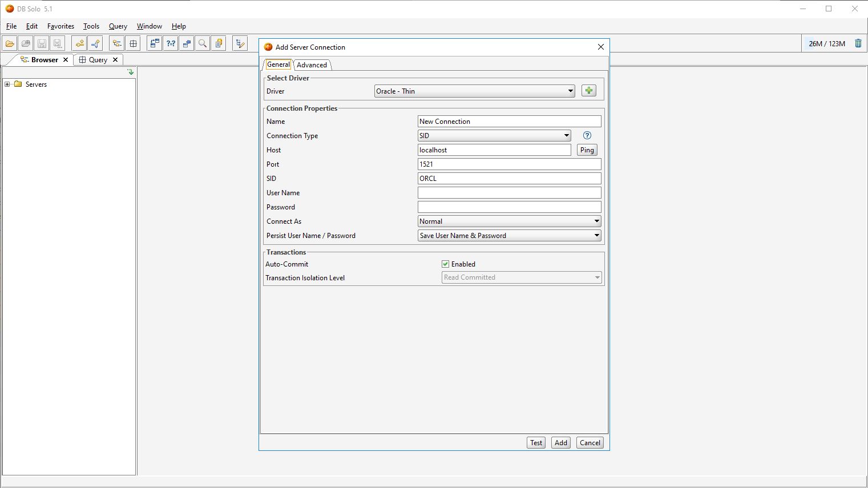Click the Cancel button
Screen dimensions: 868x488
tap(590, 442)
